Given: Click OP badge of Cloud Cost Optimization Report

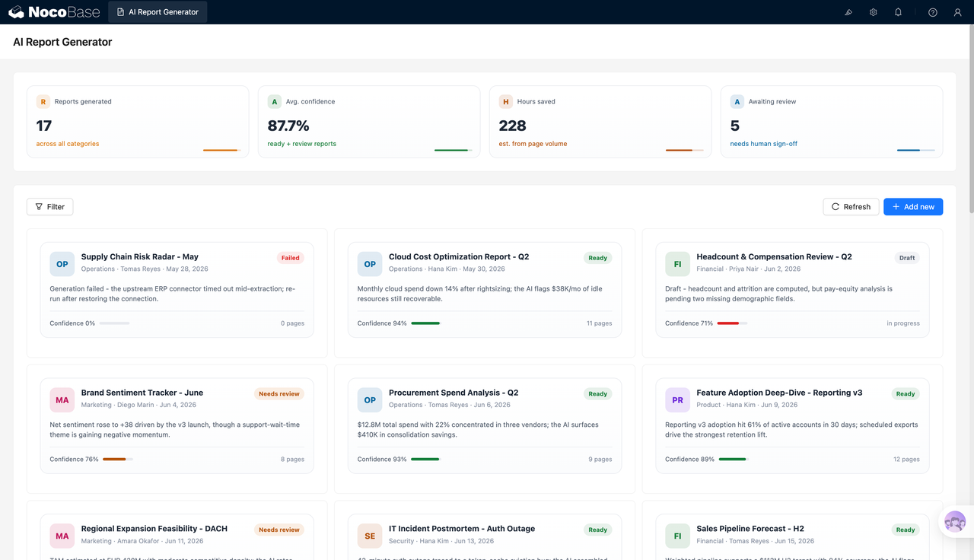Looking at the screenshot, I should [370, 264].
